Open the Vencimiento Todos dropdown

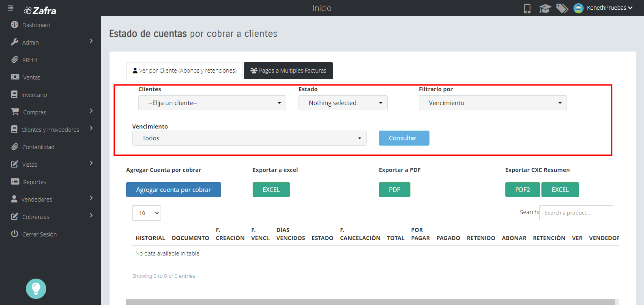tap(249, 138)
